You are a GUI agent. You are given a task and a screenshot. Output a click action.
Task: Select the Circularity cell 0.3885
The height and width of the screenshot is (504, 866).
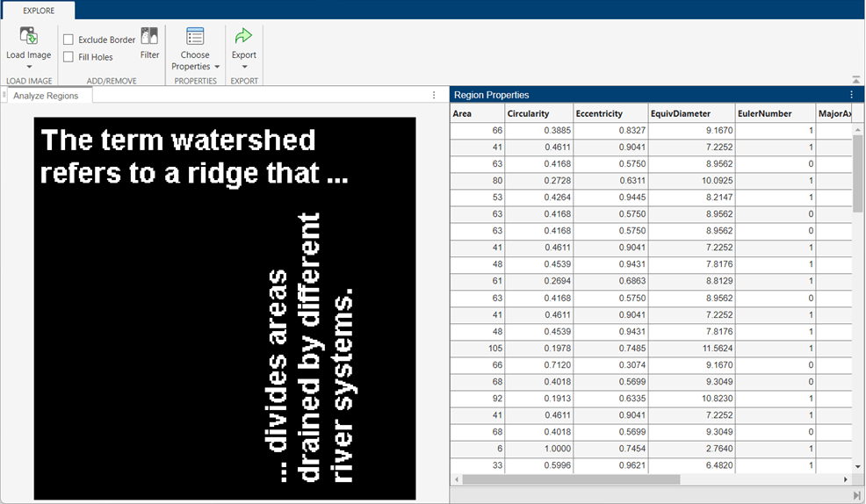[539, 130]
